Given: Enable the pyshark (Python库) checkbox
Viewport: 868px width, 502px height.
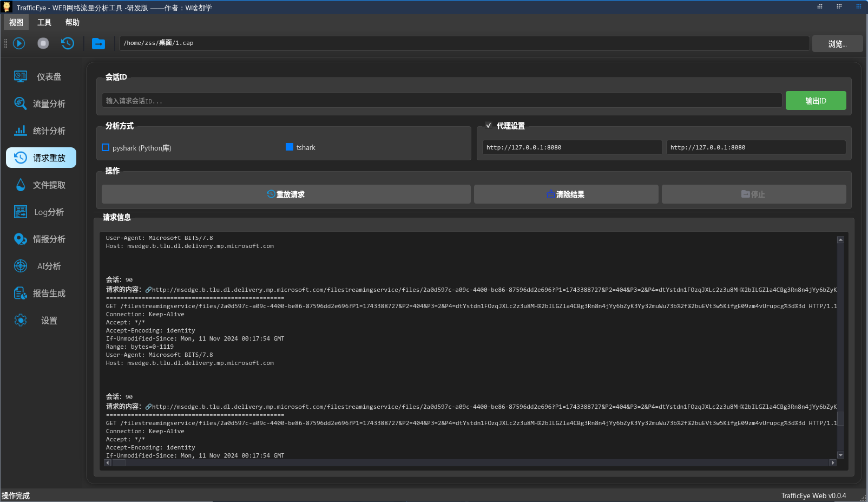Looking at the screenshot, I should pyautogui.click(x=106, y=147).
